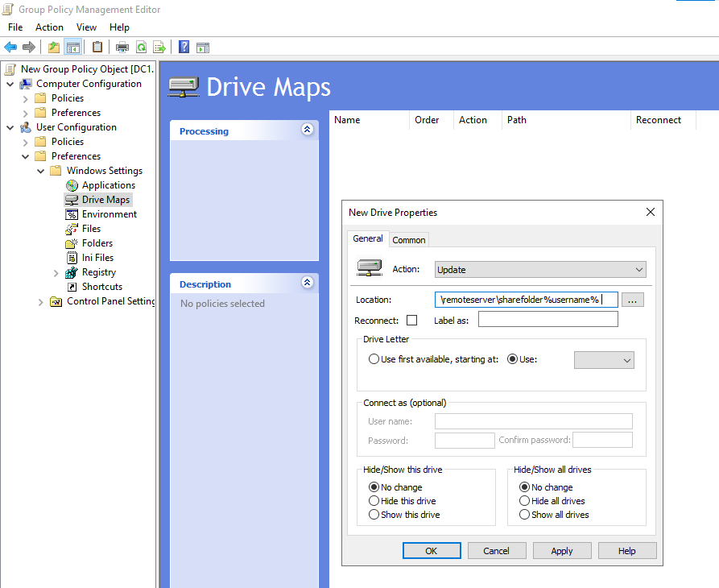Expand the Control Panel Settings node
Screen dimensions: 719x588
pos(40,302)
